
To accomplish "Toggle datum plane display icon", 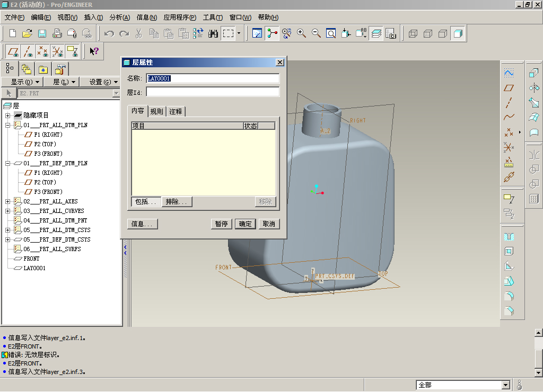I will tap(13, 51).
